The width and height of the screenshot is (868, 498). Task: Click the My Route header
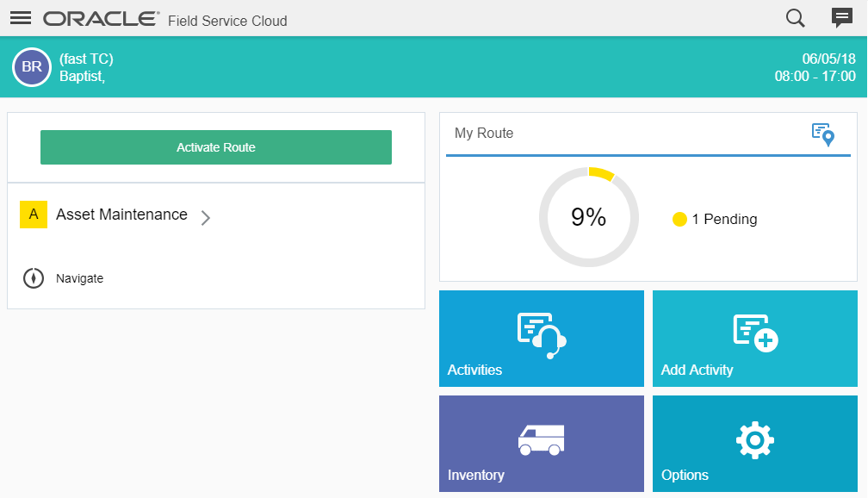point(484,134)
